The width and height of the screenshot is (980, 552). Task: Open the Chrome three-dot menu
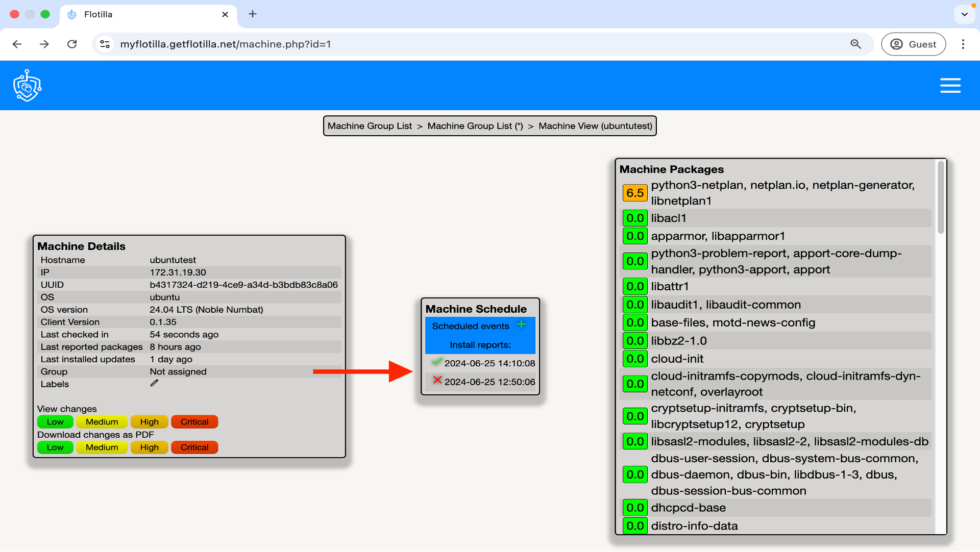pyautogui.click(x=963, y=44)
